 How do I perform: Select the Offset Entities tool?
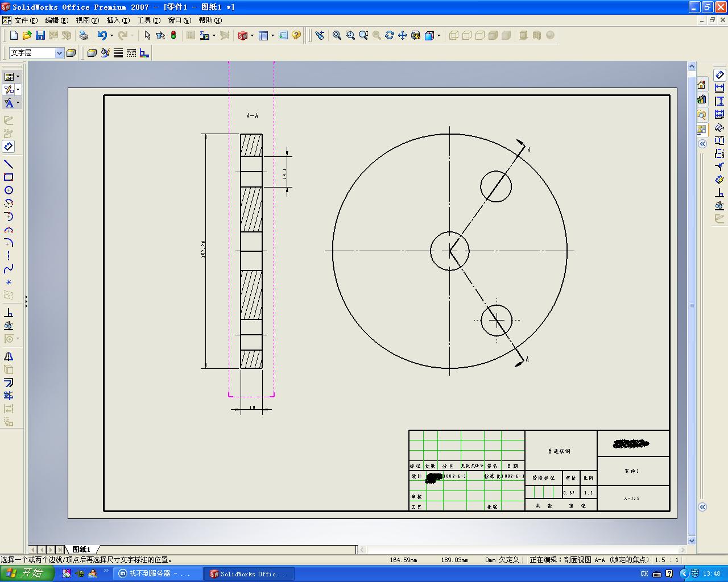coord(9,383)
